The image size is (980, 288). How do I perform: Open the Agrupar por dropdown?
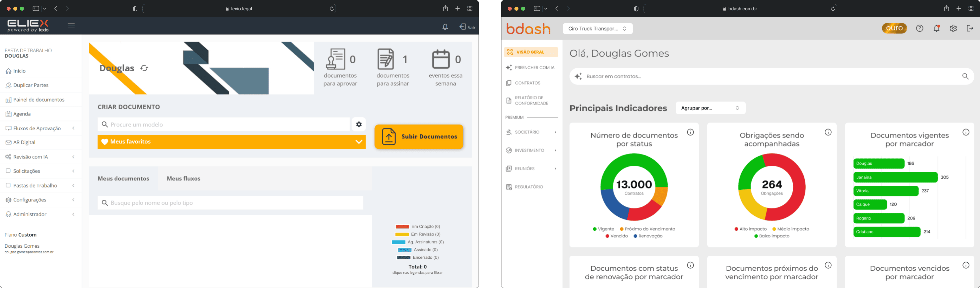[x=710, y=108]
